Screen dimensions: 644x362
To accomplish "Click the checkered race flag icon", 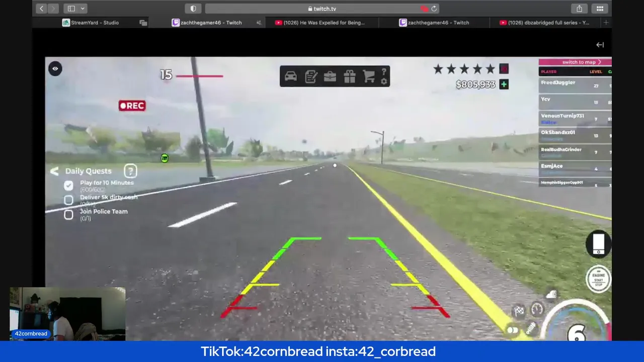I will click(519, 311).
